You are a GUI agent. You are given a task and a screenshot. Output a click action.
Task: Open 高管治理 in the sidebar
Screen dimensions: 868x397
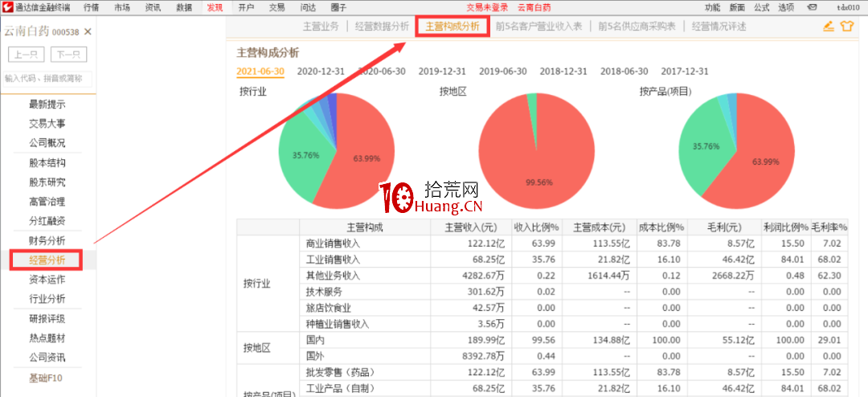[47, 202]
